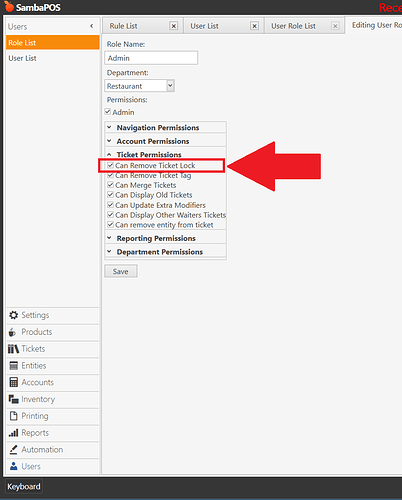Switch to the Rule List tab
402x500 pixels.
(x=123, y=26)
